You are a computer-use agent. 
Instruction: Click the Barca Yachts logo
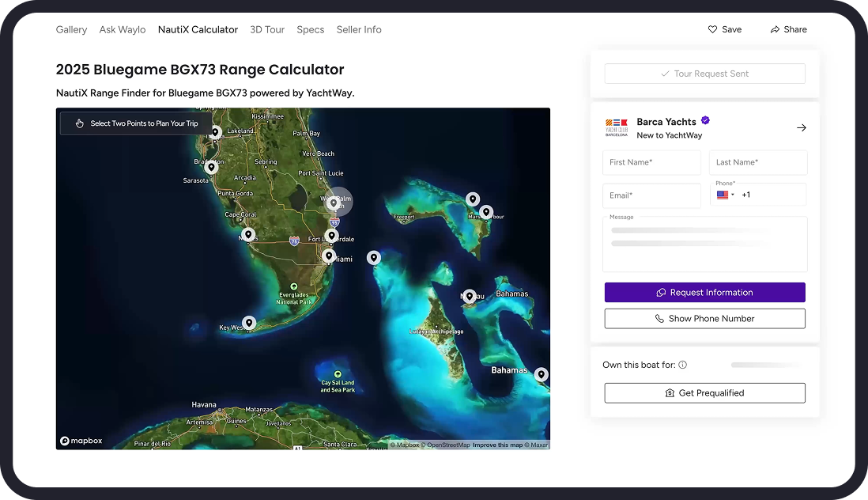click(616, 128)
